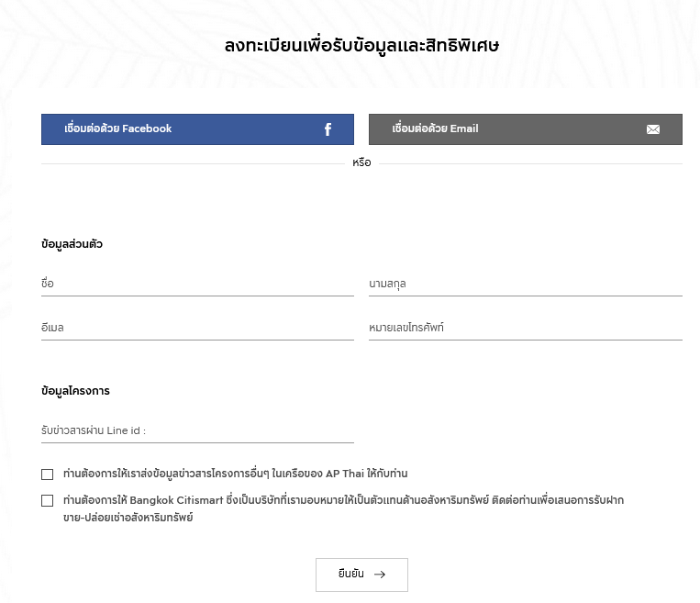Click the ข้อมูลโครงการ section heading
The width and height of the screenshot is (700, 603).
click(75, 391)
